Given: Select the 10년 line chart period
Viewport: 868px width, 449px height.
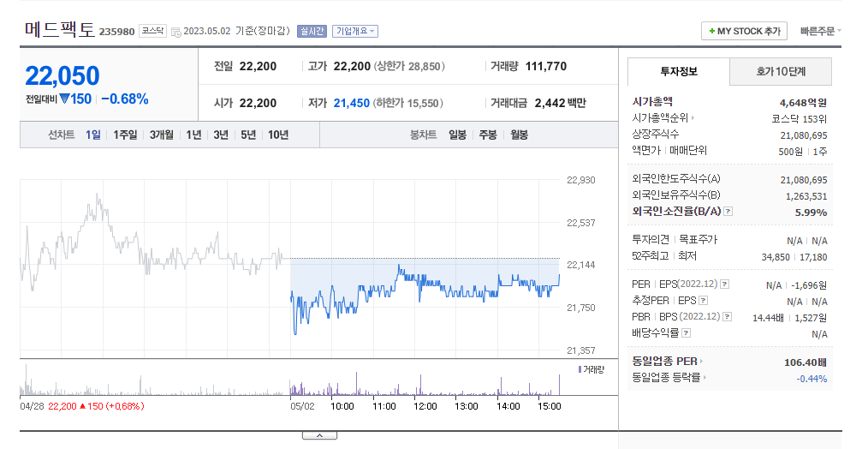Looking at the screenshot, I should (x=278, y=135).
